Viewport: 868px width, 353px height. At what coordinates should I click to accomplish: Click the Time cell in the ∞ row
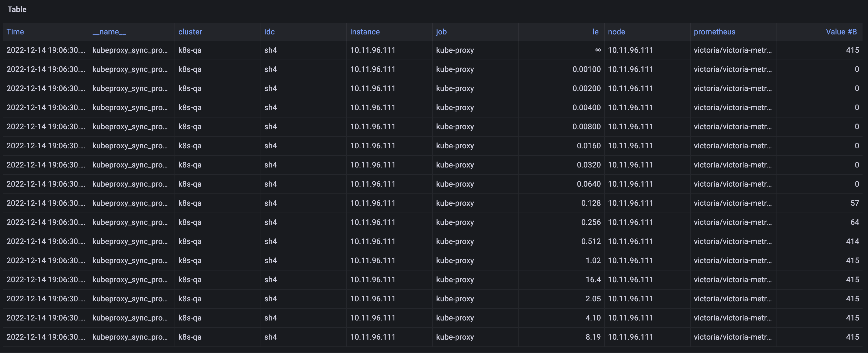pyautogui.click(x=46, y=50)
